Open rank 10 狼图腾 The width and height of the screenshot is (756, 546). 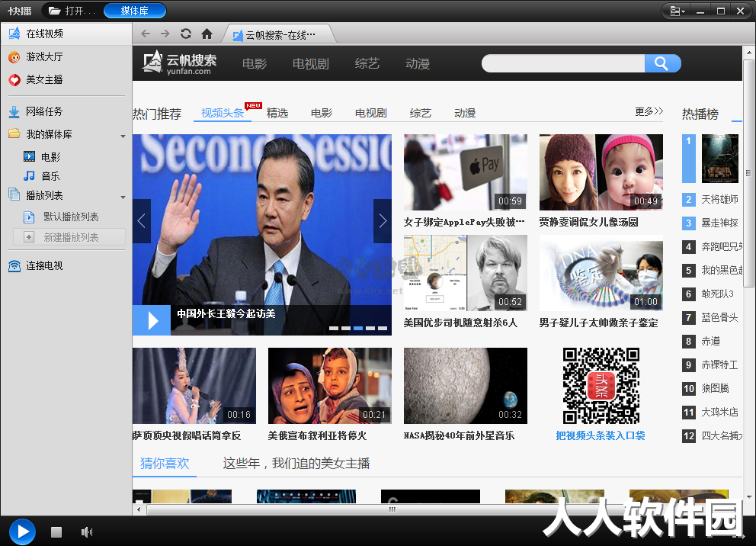715,388
